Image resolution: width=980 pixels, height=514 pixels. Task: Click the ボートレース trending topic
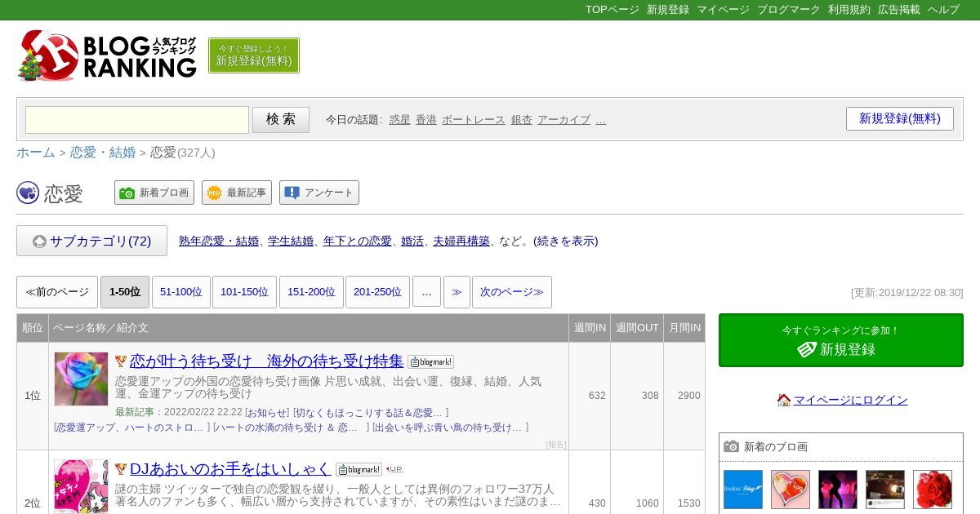pyautogui.click(x=474, y=119)
